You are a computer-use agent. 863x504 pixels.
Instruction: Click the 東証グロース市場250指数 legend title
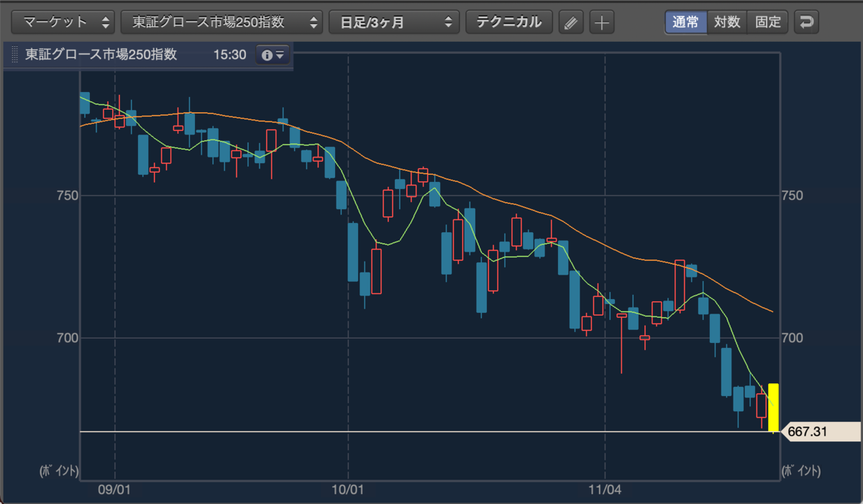(x=101, y=55)
